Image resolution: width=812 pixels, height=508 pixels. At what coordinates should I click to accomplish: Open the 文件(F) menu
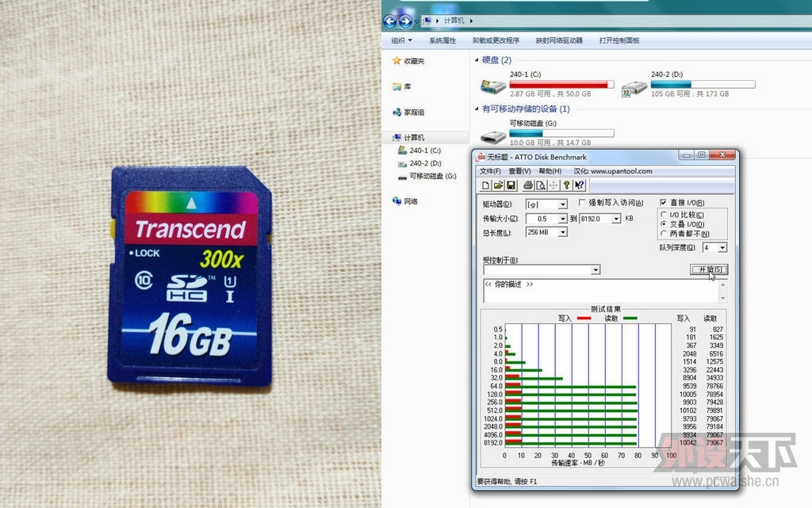click(490, 171)
